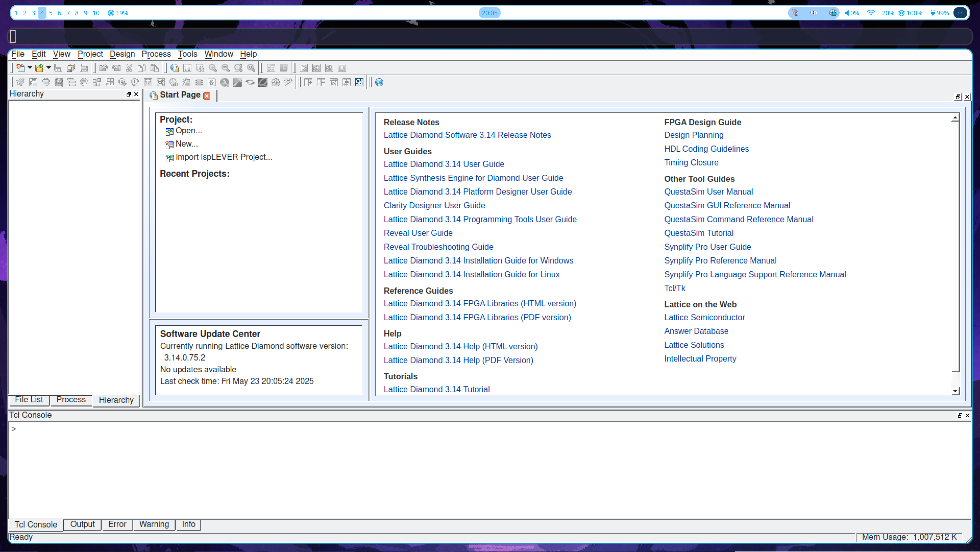This screenshot has width=980, height=552.
Task: Float the Tcl Console panel
Action: [960, 415]
